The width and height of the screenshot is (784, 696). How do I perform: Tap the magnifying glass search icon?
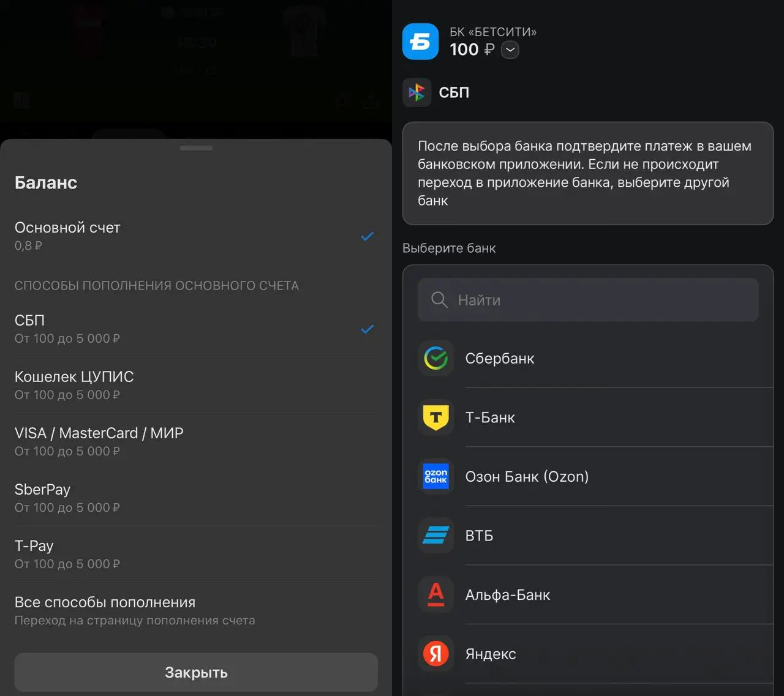pos(439,300)
